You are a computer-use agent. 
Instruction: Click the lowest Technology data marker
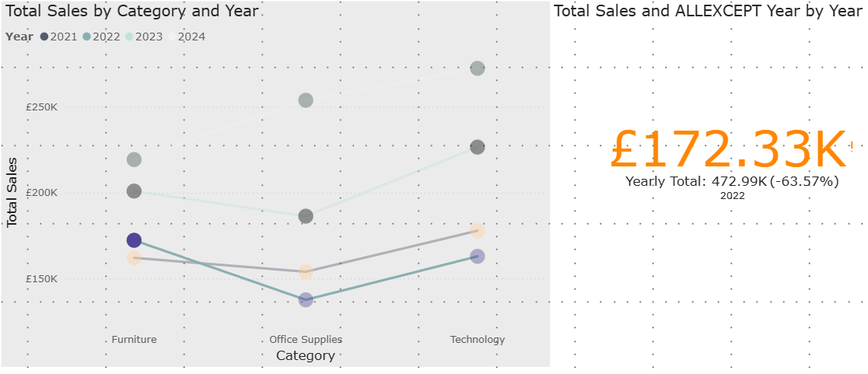pyautogui.click(x=478, y=257)
